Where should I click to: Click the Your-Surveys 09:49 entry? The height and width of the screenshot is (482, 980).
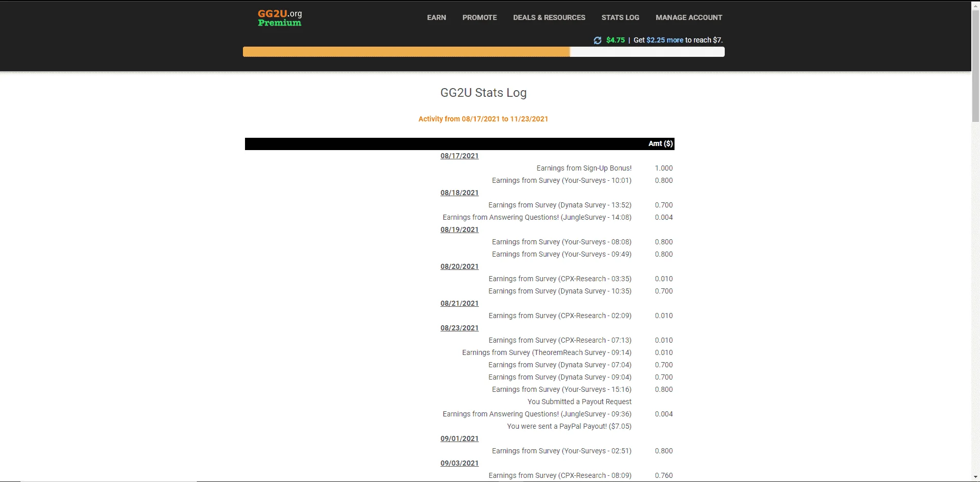(562, 254)
